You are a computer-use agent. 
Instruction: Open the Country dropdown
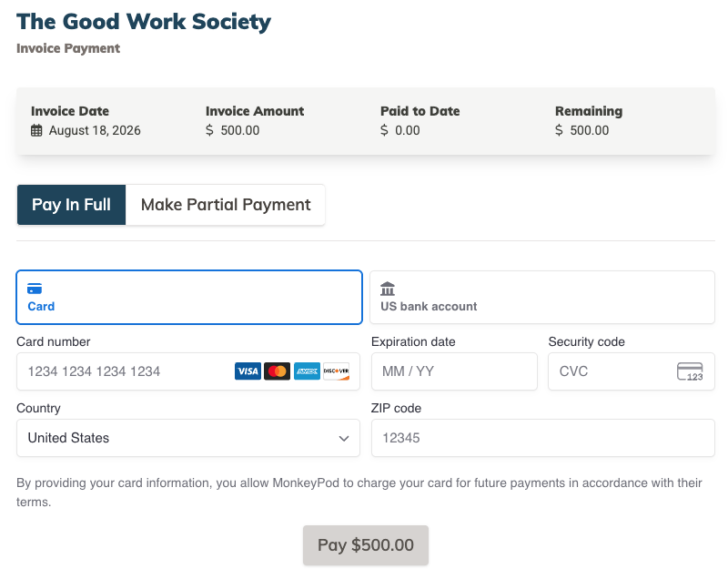tap(188, 438)
